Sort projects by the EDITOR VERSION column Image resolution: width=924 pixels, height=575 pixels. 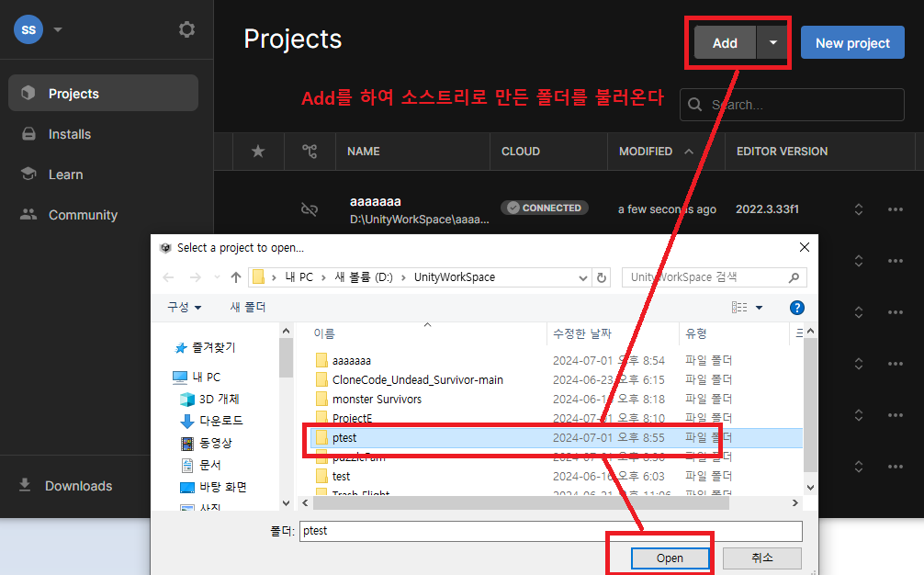[782, 152]
